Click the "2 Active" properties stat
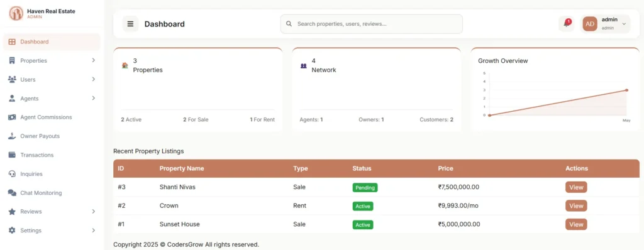Viewport: 644px width, 250px height. pos(131,120)
